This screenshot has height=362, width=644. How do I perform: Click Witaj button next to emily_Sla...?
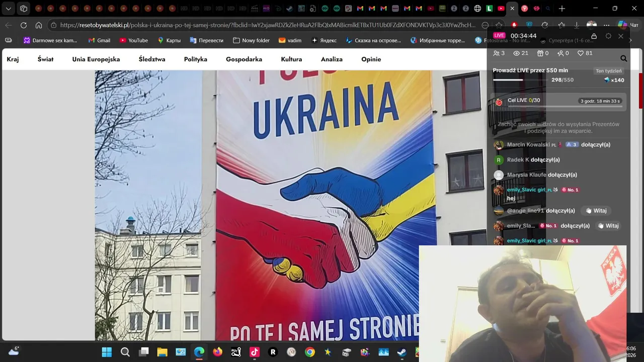[x=607, y=226]
